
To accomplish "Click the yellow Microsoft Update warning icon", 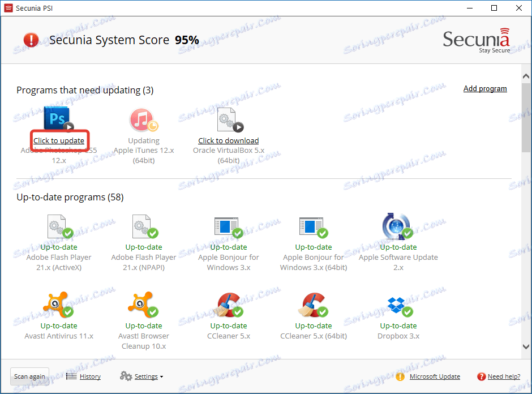I will (400, 376).
